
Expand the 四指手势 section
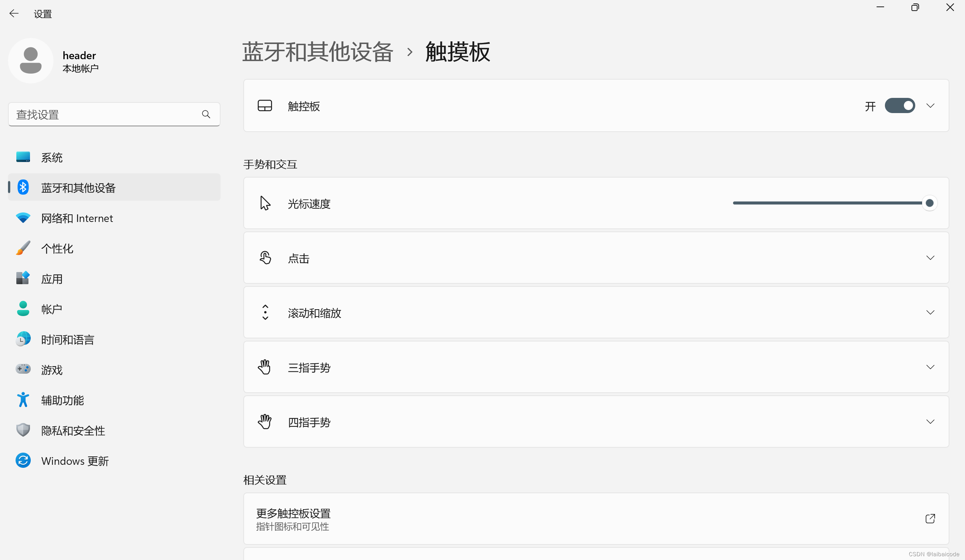click(930, 422)
